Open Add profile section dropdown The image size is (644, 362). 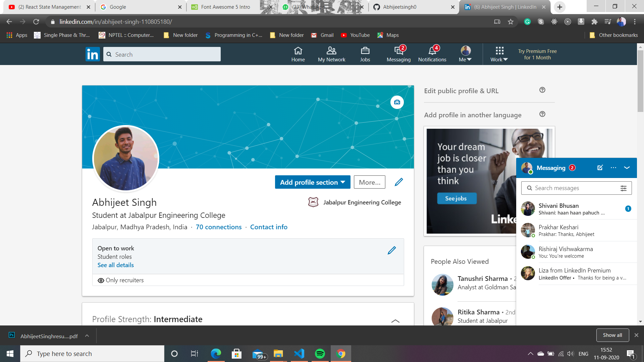[313, 182]
